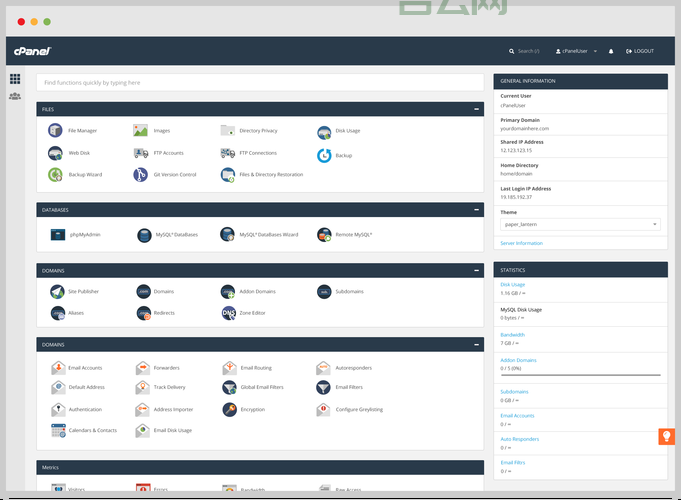Open Calendars & Contacts icon

pos(58,430)
